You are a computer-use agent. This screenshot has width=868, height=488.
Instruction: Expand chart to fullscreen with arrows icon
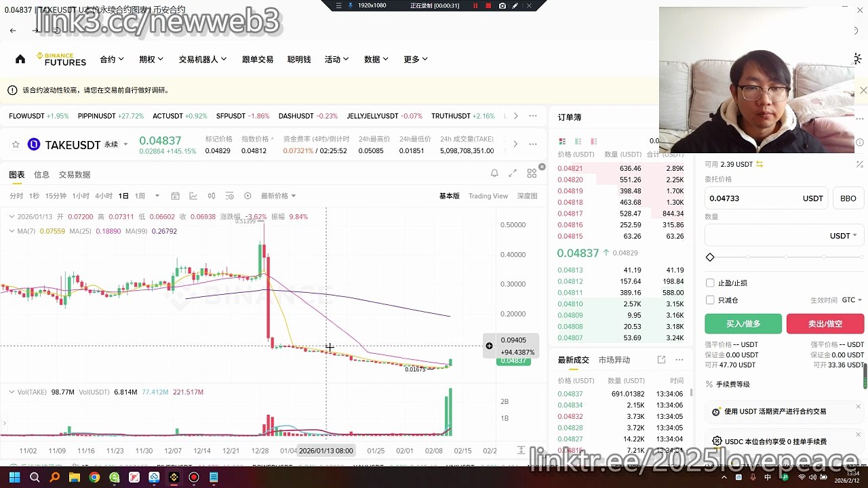click(513, 174)
